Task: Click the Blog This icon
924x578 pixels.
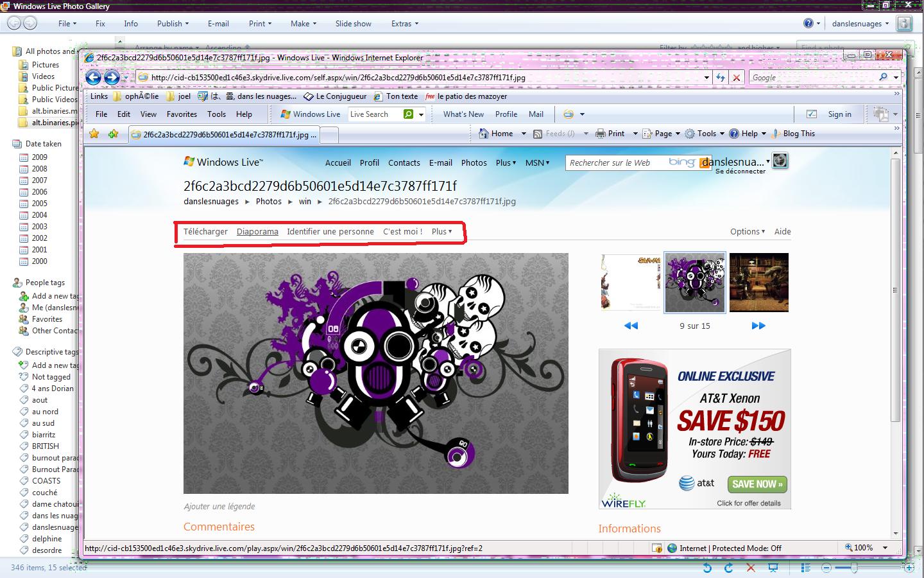Action: point(776,134)
